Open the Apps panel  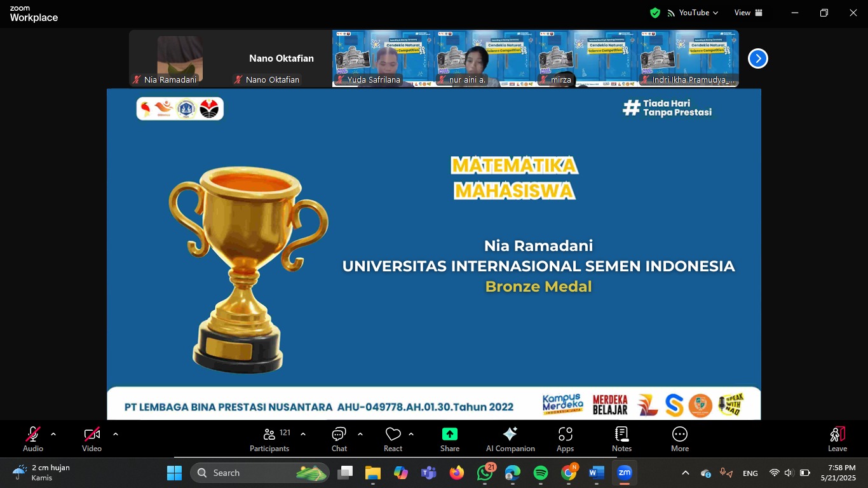coord(565,438)
